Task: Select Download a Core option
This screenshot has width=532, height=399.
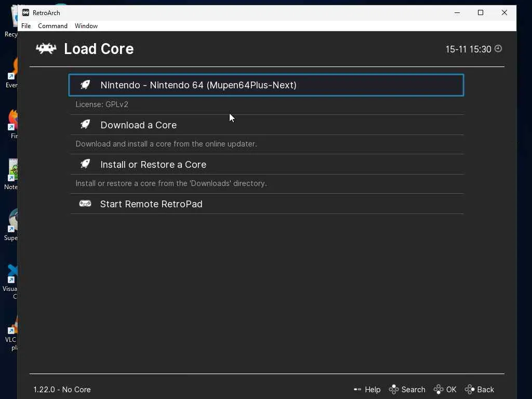Action: point(139,125)
